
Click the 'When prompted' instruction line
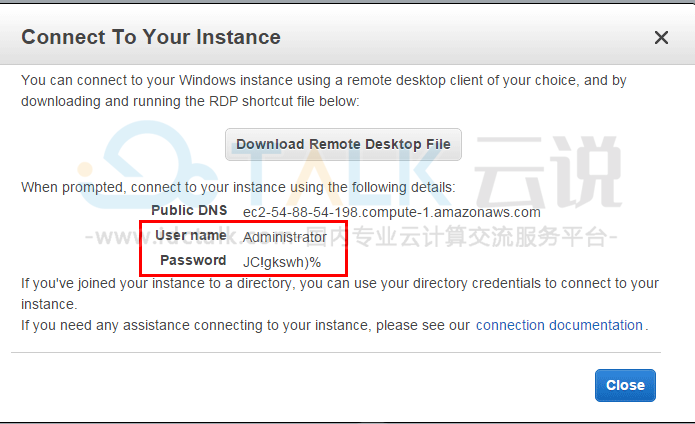point(238,187)
